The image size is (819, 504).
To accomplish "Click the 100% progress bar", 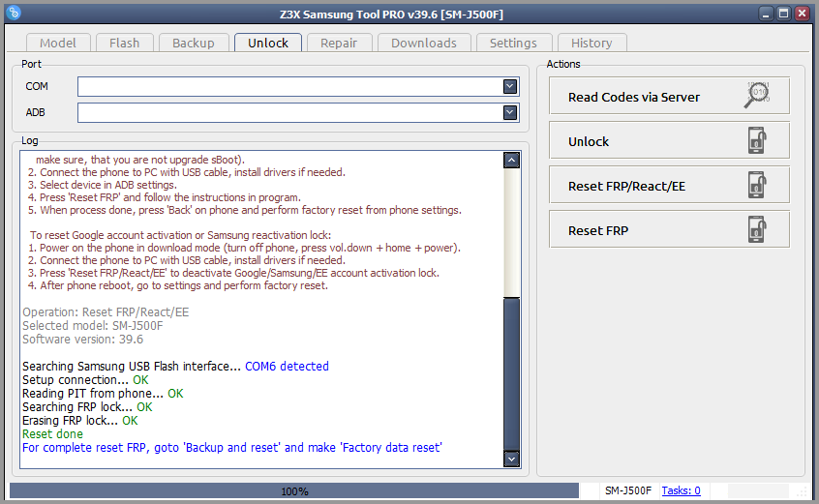I will (x=294, y=491).
